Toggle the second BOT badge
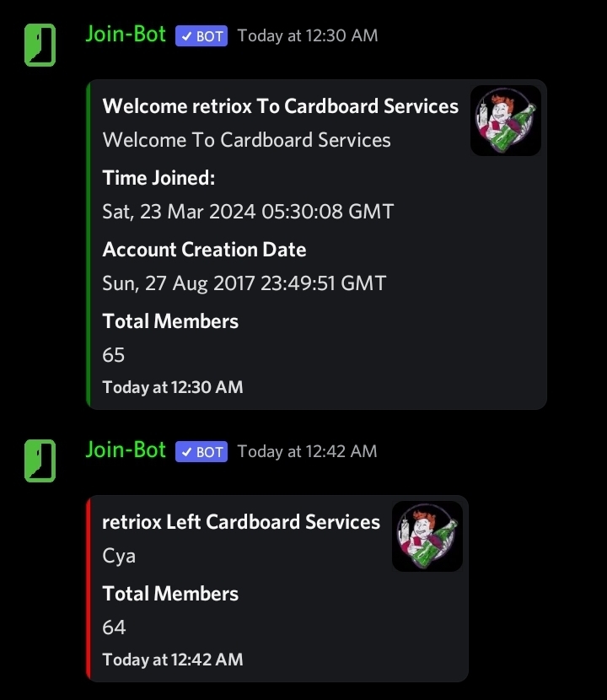 pyautogui.click(x=201, y=451)
